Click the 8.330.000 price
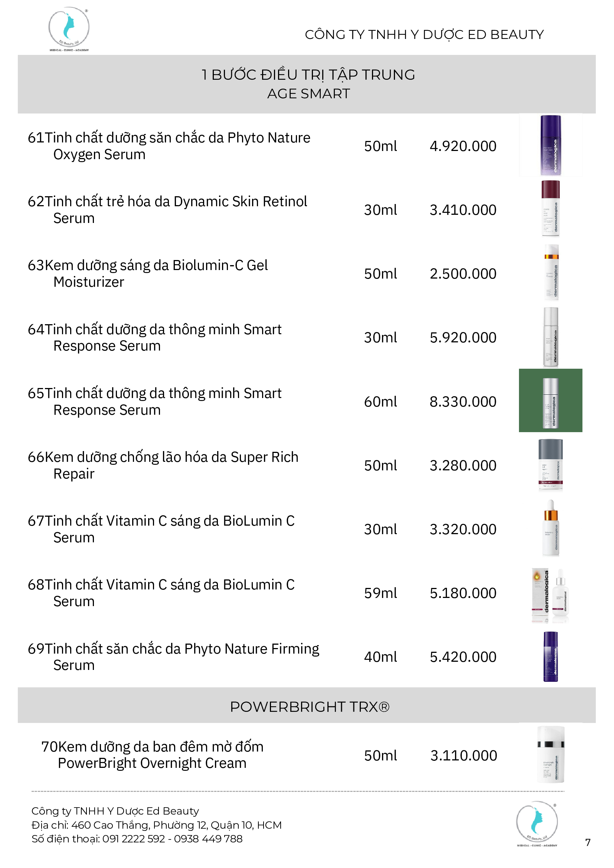This screenshot has width=614, height=868. 463,401
